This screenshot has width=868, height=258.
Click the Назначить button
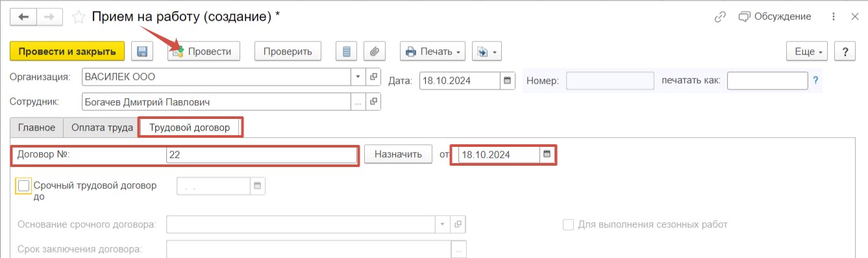point(398,154)
